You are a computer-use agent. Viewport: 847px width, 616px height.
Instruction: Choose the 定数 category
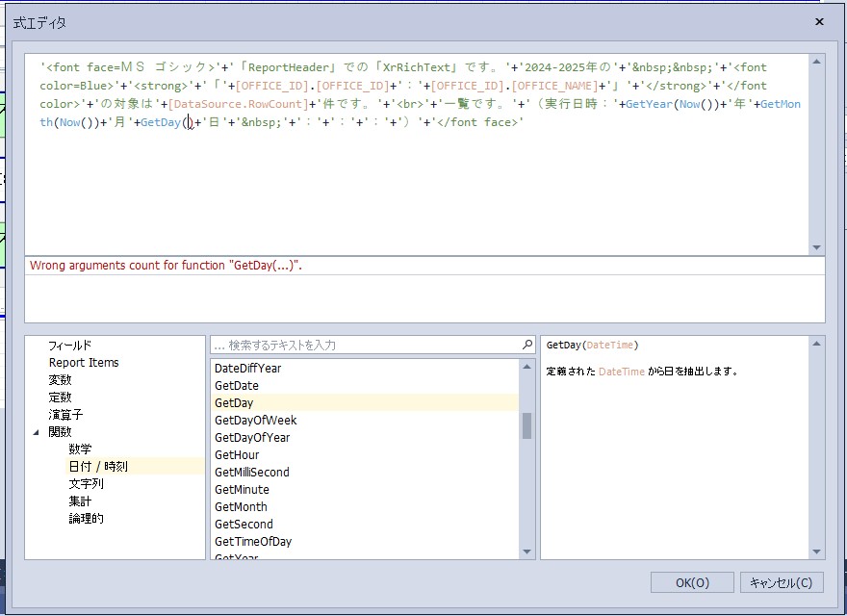pos(60,398)
